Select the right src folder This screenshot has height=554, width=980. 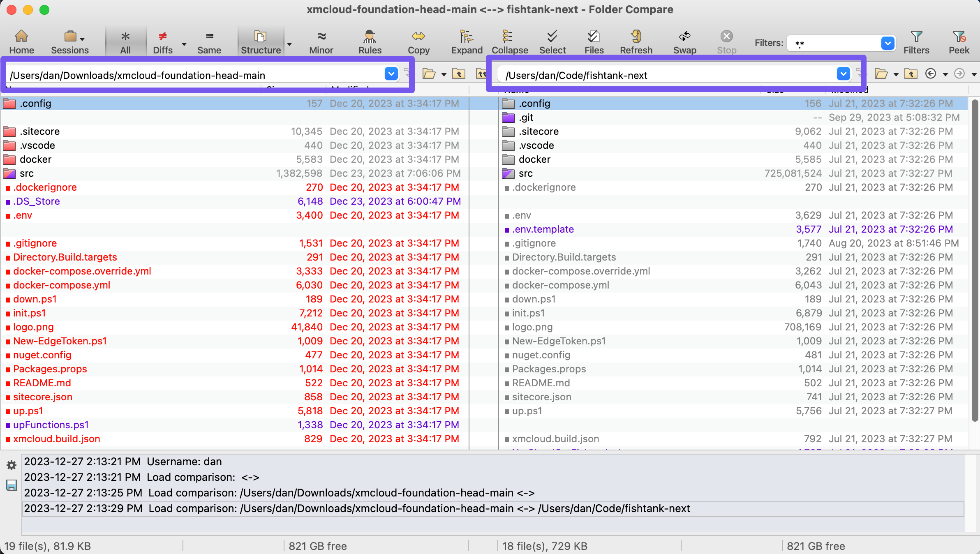[x=733, y=173]
